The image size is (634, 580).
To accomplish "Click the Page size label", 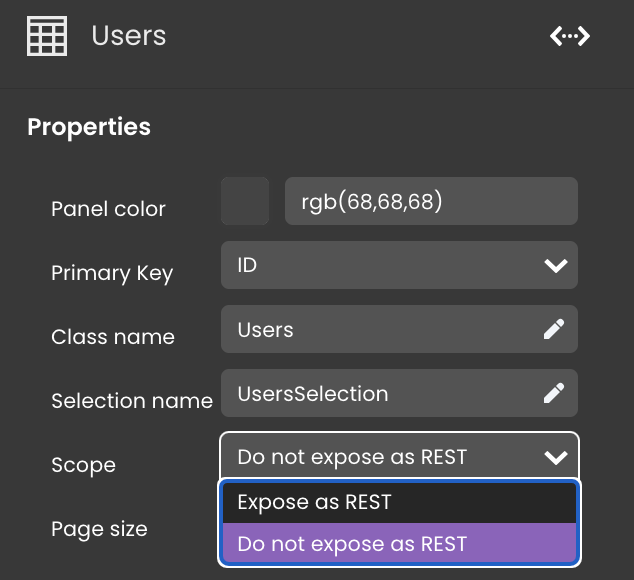I will click(99, 529).
